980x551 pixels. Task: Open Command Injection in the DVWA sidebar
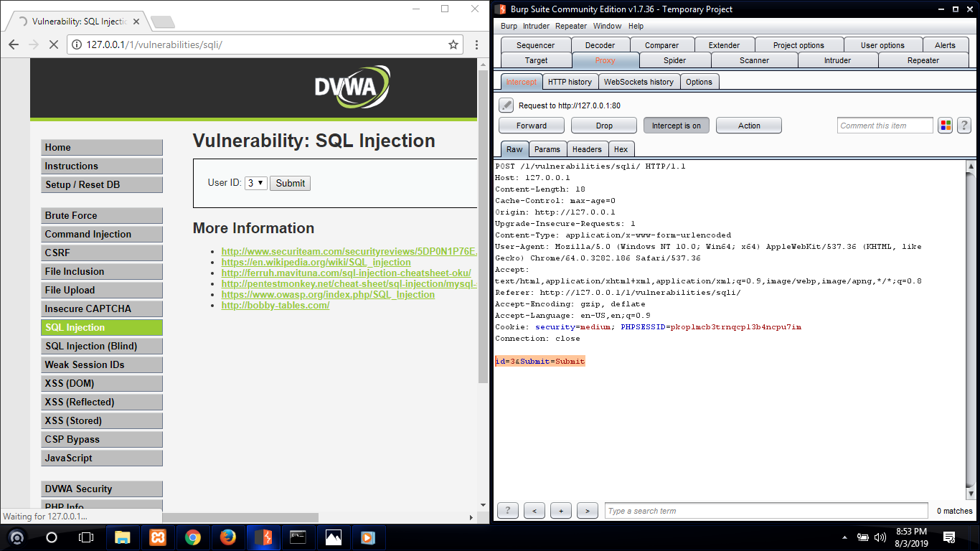(102, 235)
